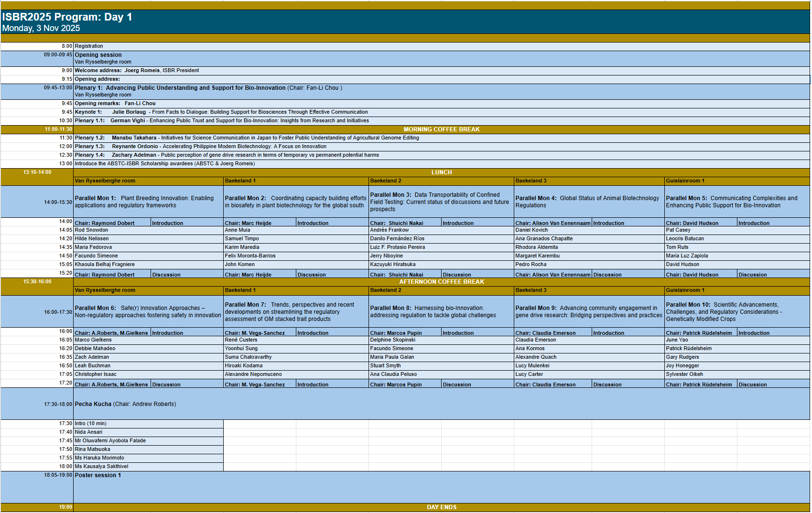Click speaker Delphine Skopinski cell
The height and width of the screenshot is (513, 812).
(392, 340)
